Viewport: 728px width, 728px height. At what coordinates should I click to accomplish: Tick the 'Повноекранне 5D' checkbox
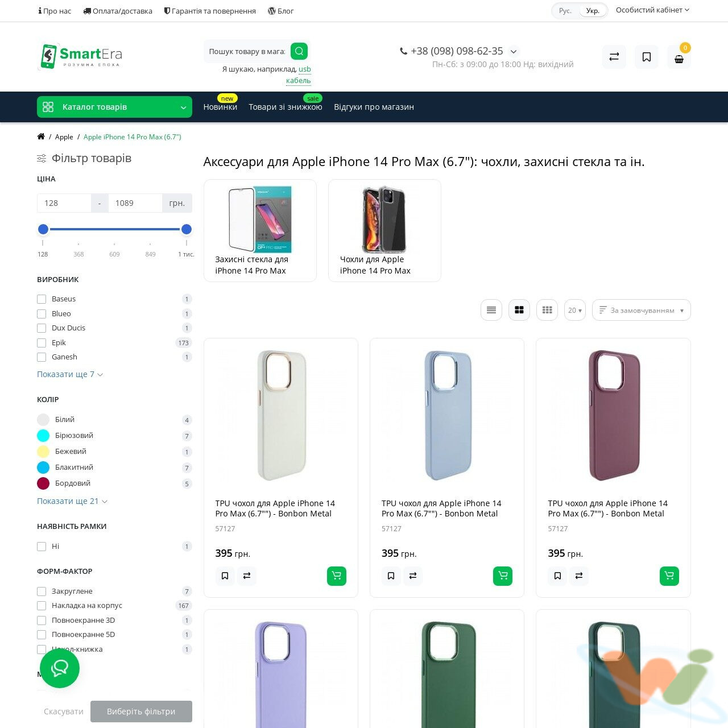pyautogui.click(x=42, y=635)
